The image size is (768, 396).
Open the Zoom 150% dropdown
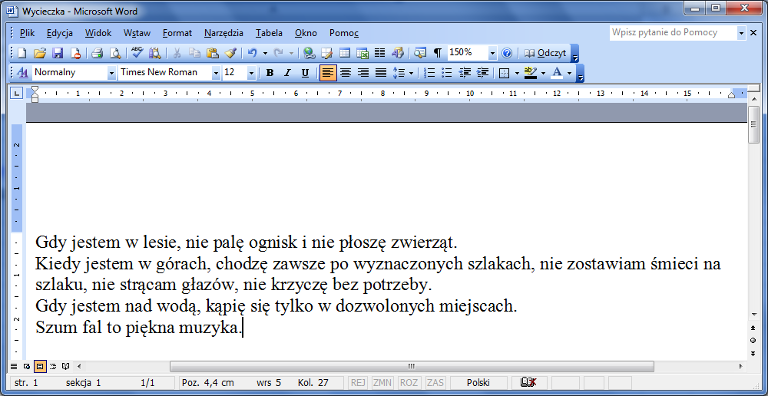[492, 53]
